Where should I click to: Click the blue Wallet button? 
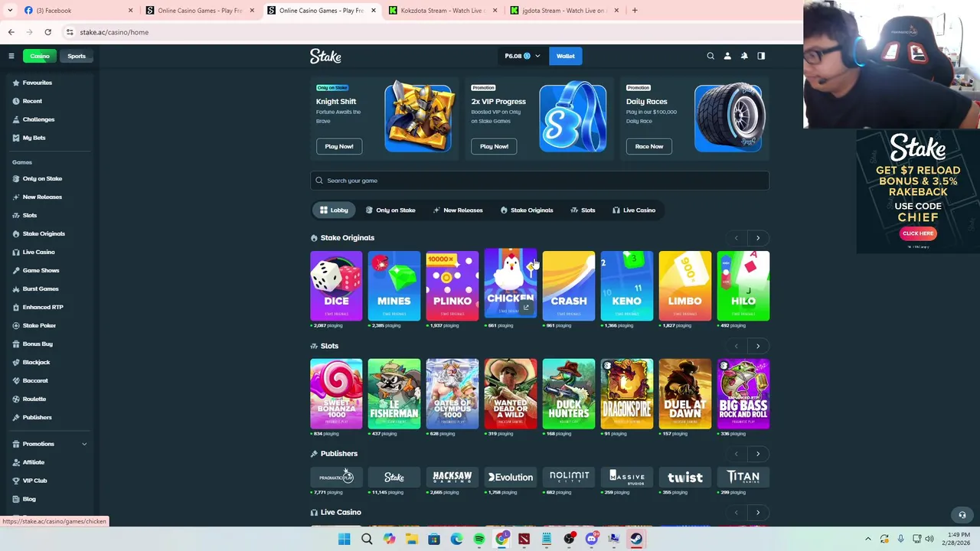(566, 56)
